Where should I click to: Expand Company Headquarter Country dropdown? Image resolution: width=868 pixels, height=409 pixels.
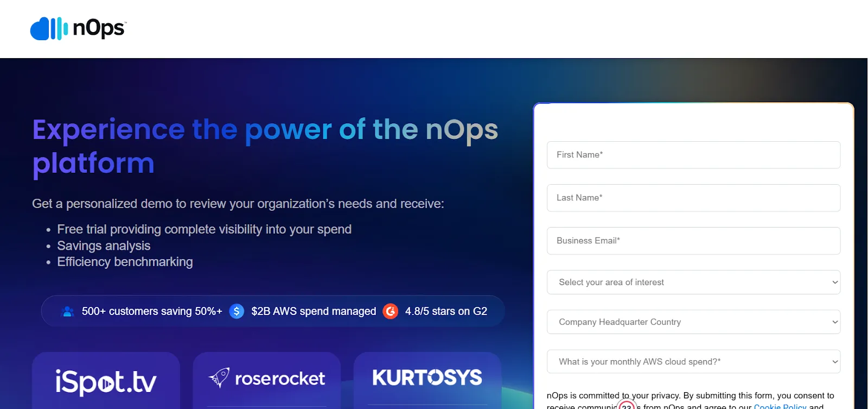pos(693,322)
